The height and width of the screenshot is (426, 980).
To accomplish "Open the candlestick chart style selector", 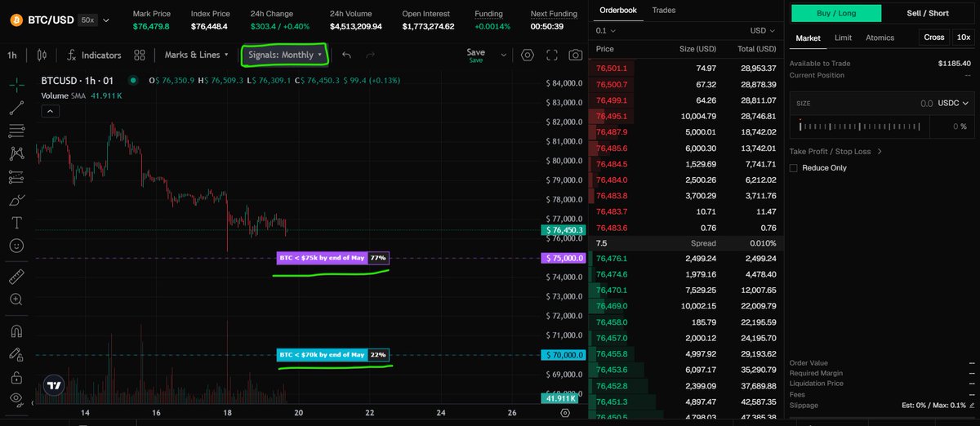I will tap(41, 55).
